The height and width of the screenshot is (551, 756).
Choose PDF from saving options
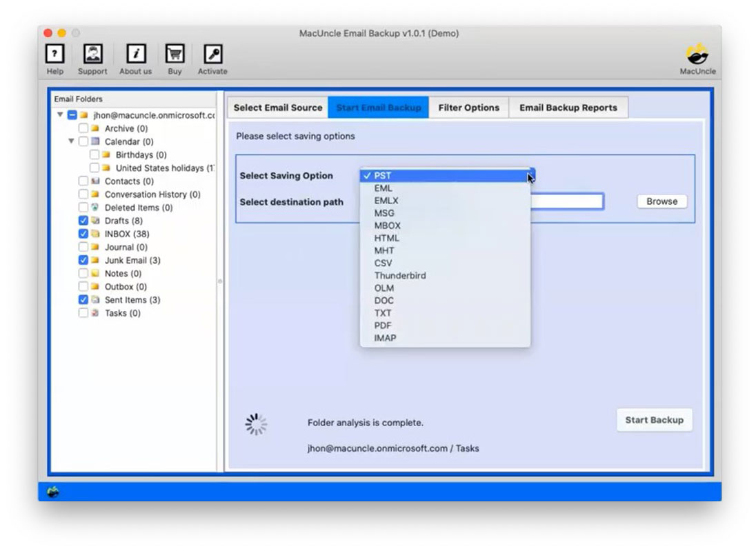(x=445, y=325)
